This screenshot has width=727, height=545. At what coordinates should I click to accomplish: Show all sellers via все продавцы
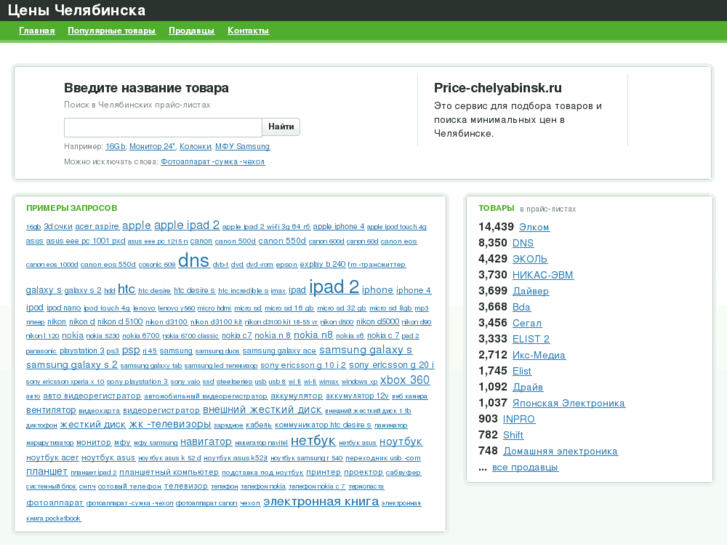click(x=525, y=467)
